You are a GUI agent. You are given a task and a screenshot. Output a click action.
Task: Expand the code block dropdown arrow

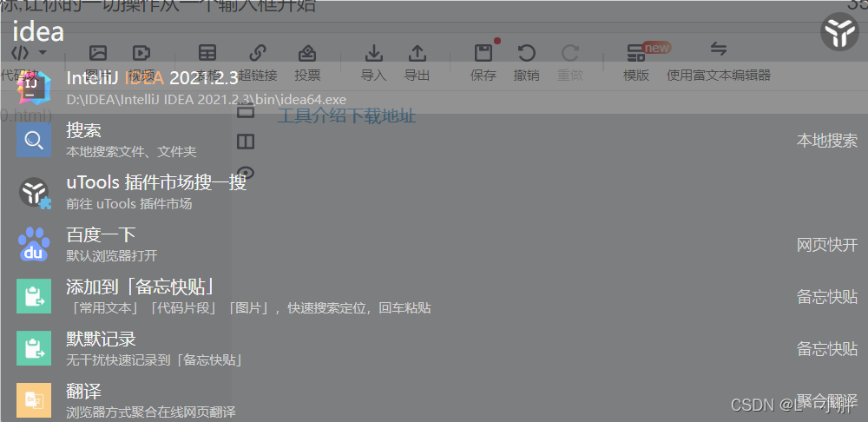coord(43,53)
